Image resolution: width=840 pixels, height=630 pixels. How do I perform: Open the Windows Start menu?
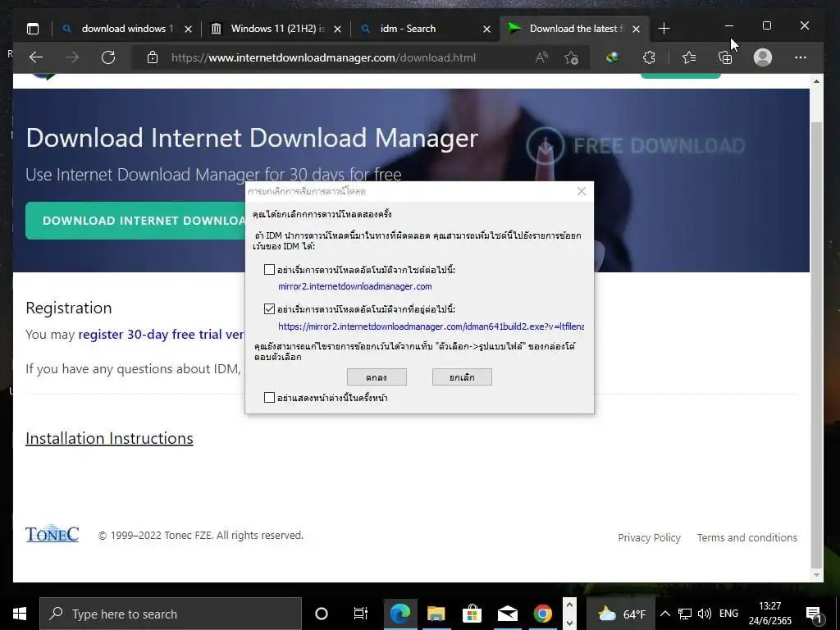click(20, 614)
